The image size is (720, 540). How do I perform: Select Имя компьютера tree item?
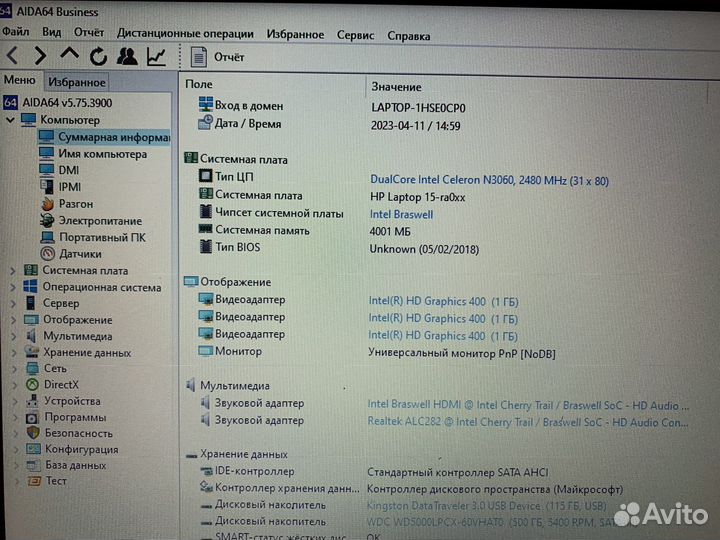click(102, 154)
